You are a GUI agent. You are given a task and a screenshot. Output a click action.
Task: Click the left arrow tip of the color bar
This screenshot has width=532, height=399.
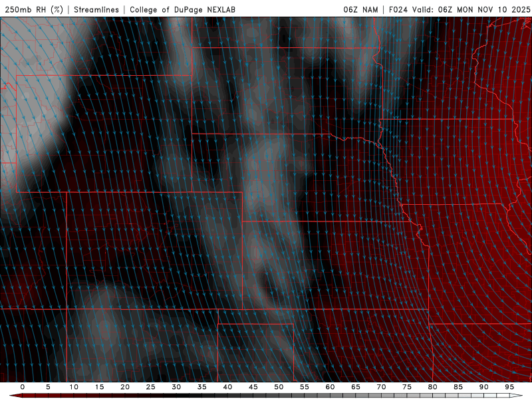click(x=15, y=396)
